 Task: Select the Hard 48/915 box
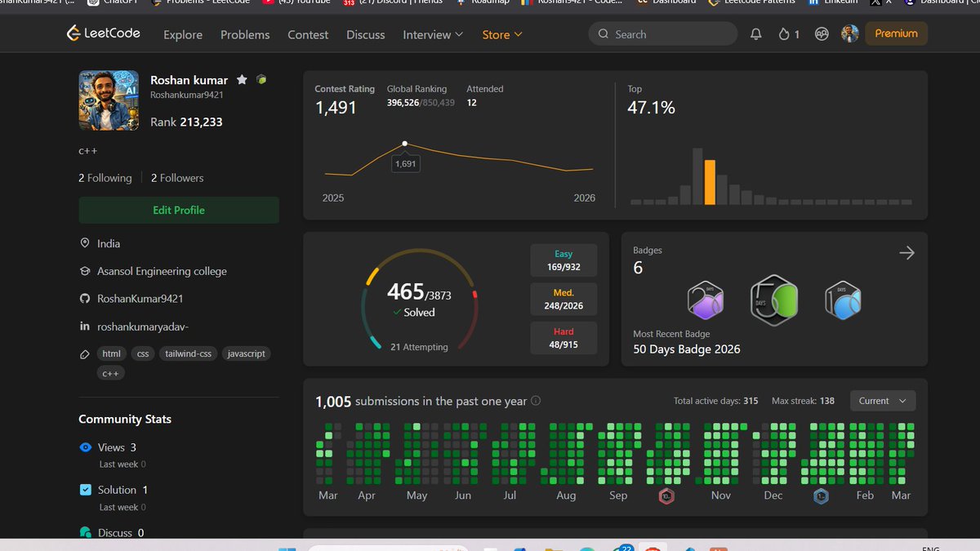tap(563, 339)
